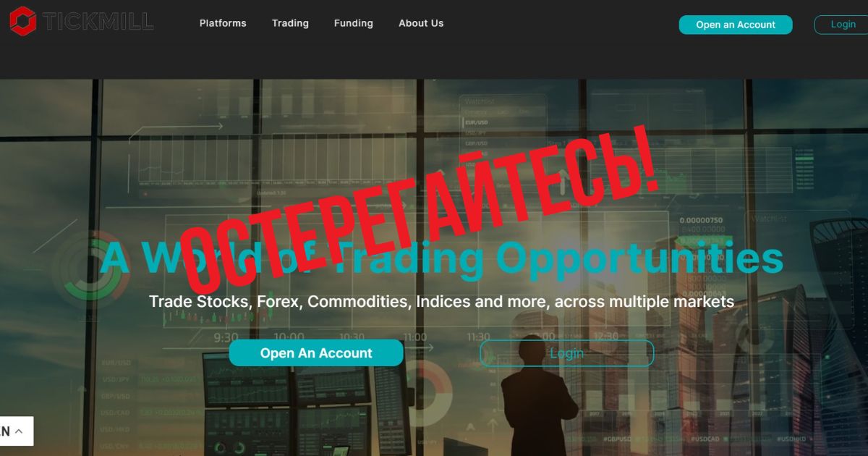Click header Open an Account button
This screenshot has height=456, width=868.
click(736, 25)
